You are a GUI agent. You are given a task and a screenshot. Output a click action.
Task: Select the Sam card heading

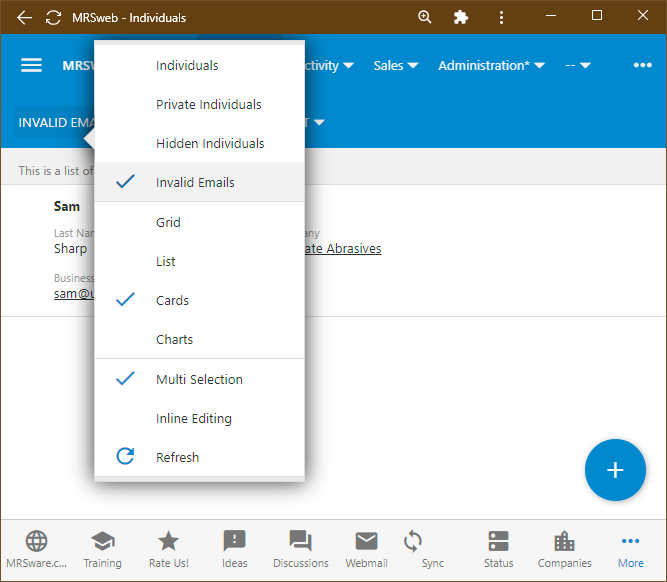click(x=67, y=206)
